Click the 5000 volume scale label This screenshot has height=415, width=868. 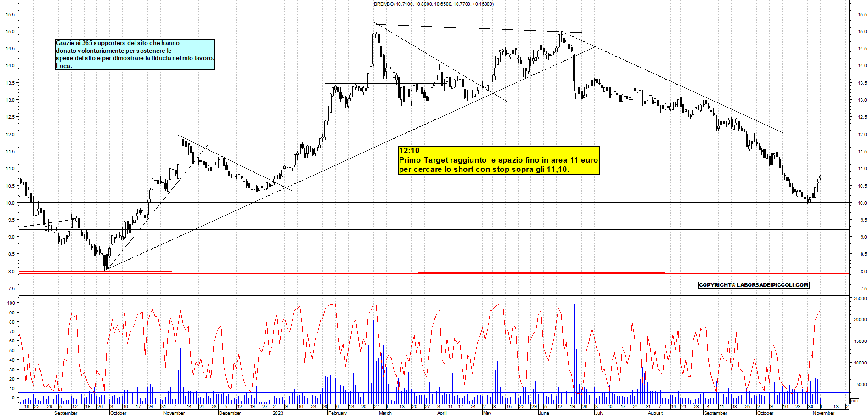coord(861,385)
